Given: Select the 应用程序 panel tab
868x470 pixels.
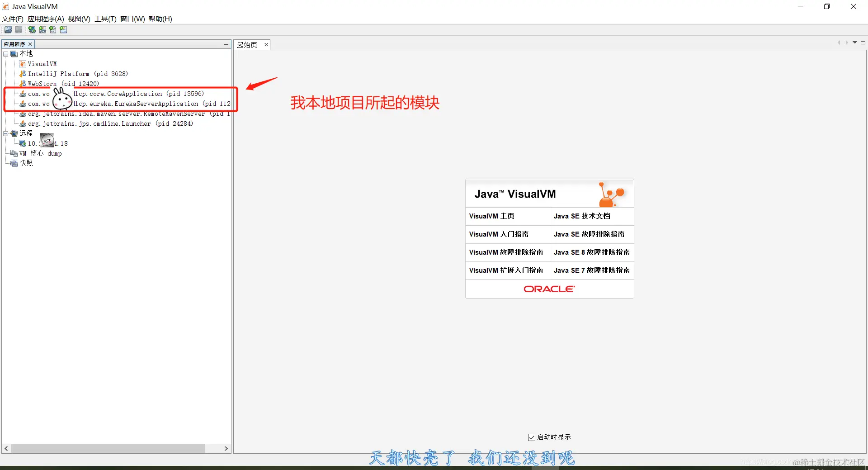Looking at the screenshot, I should point(14,44).
